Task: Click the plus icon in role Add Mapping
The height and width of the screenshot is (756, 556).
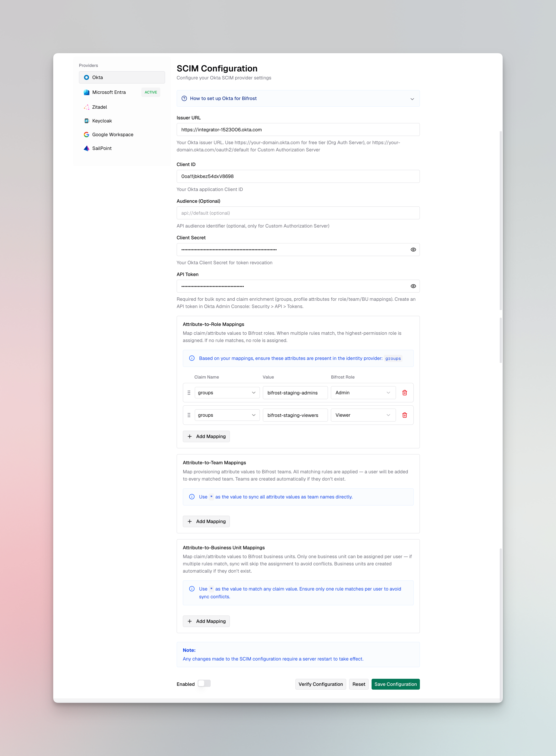Action: (x=189, y=437)
